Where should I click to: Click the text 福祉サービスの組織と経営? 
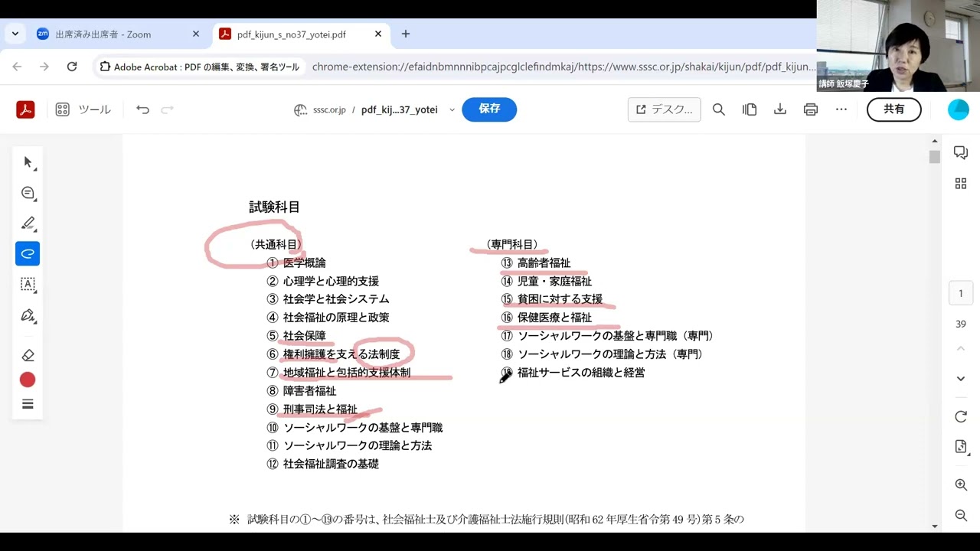point(581,373)
